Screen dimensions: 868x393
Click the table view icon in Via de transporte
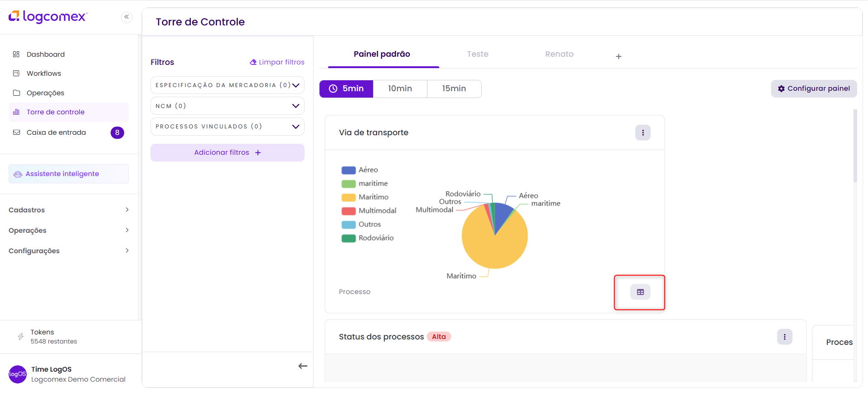[x=640, y=292]
